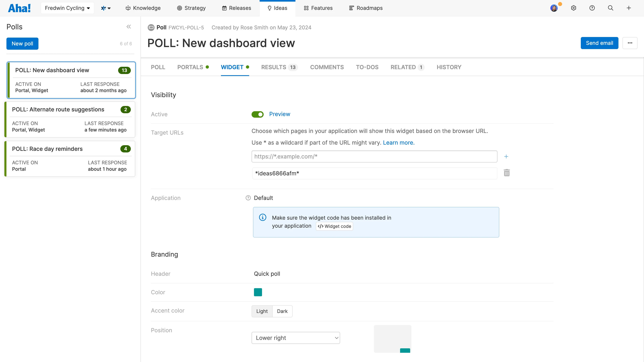Select Dark accent color option
644x362 pixels.
click(x=282, y=311)
